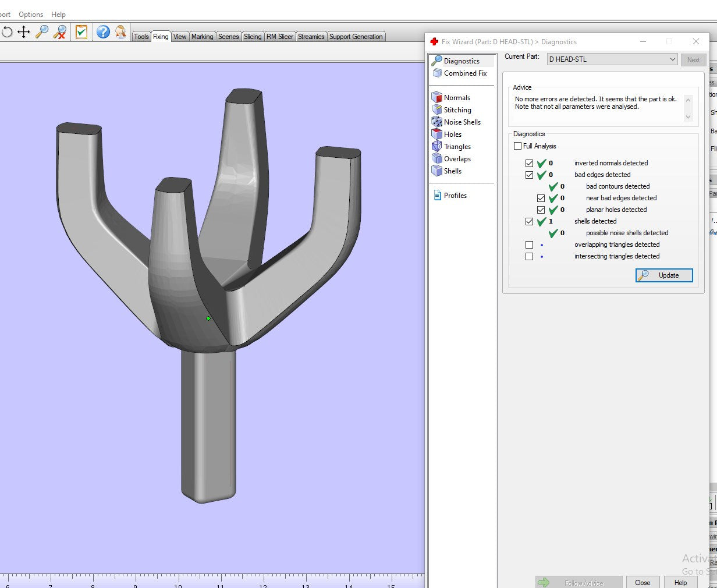
Task: Open the Slicing tab
Action: click(253, 37)
